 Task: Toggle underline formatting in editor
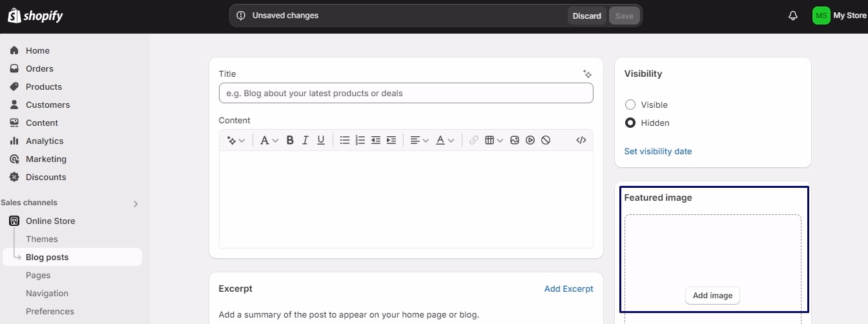pos(321,140)
